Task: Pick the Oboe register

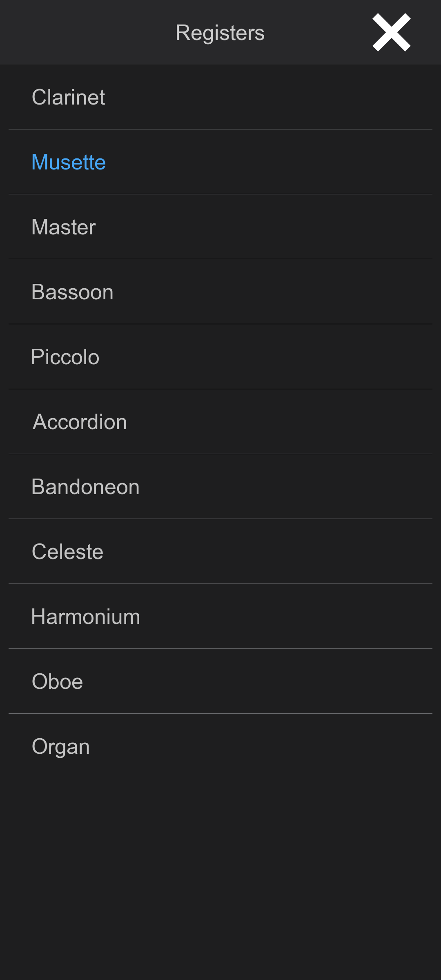Action: pyautogui.click(x=57, y=682)
